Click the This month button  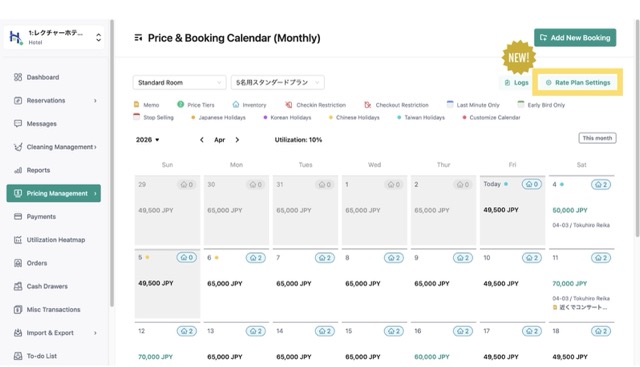coord(597,138)
